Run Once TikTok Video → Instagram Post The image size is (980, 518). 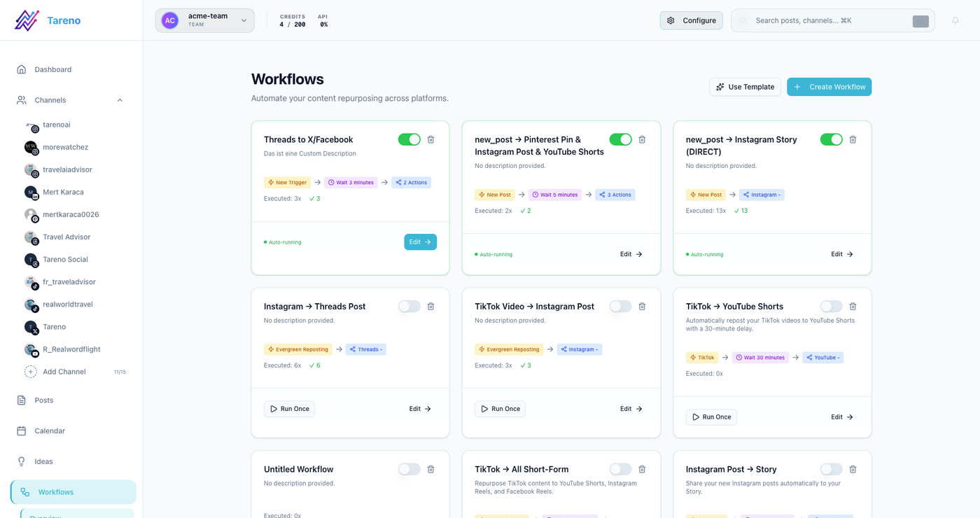(x=500, y=409)
